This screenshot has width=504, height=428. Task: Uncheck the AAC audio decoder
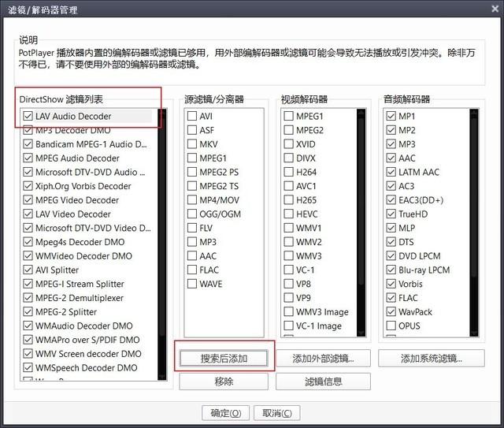(391, 158)
